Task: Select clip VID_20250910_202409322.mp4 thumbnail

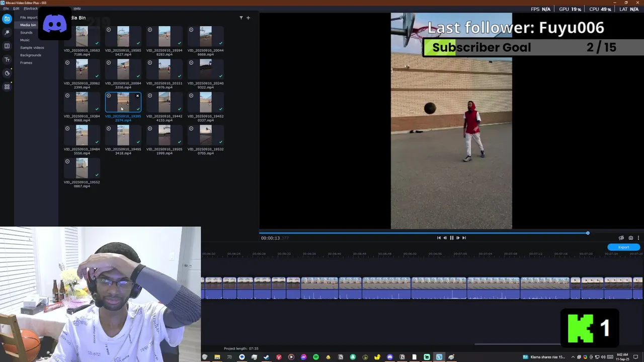Action: click(x=206, y=69)
